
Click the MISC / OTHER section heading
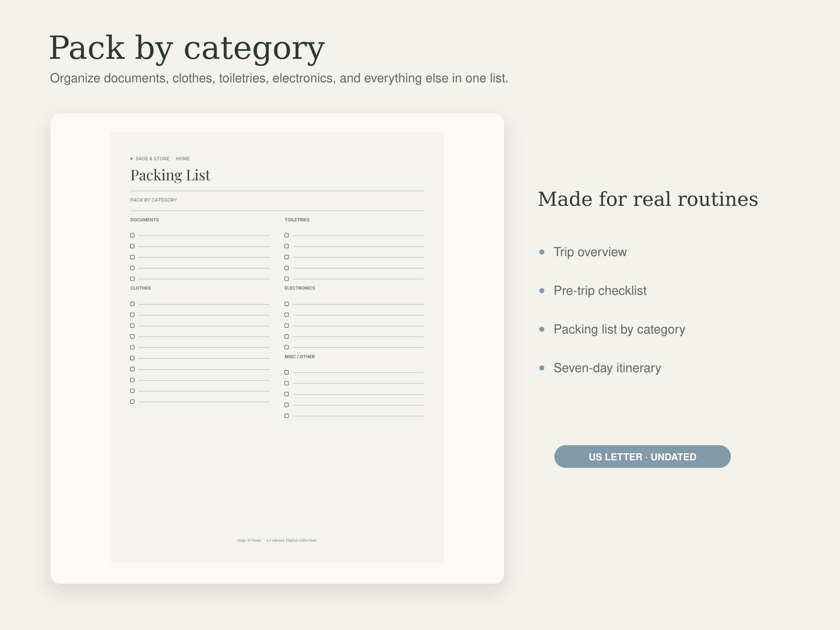(x=299, y=357)
